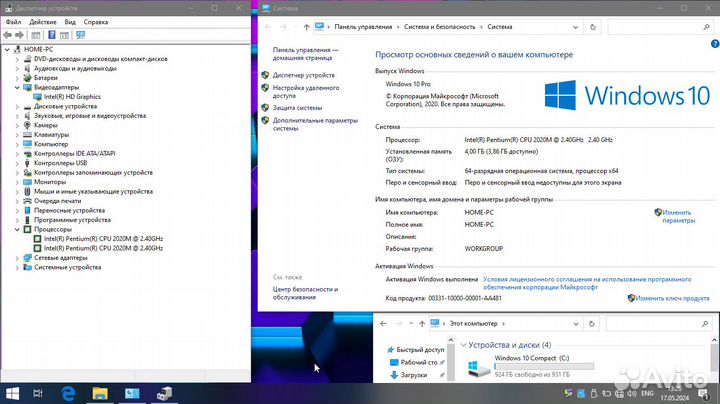
Task: Expand Дисковые устройства node
Action: (17, 107)
